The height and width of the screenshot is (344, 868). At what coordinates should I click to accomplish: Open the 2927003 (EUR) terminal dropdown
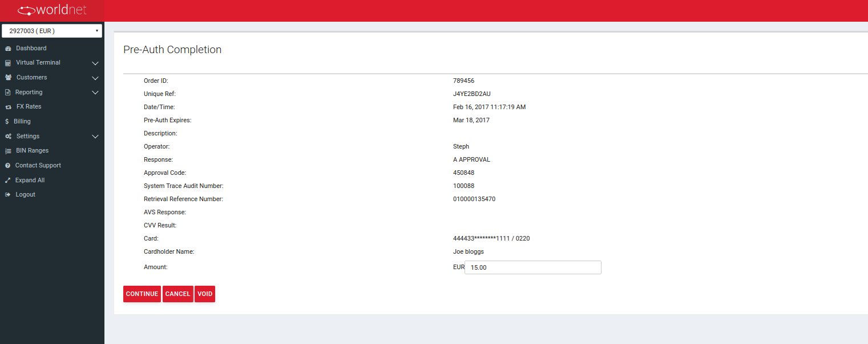click(x=52, y=31)
